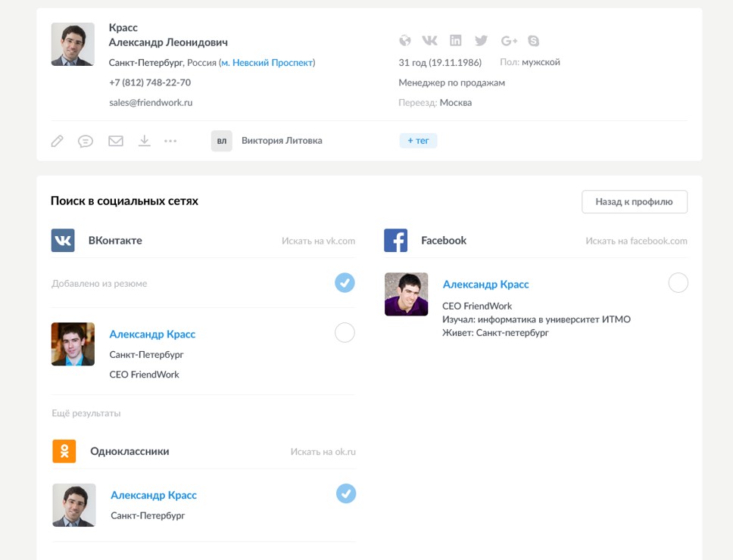The width and height of the screenshot is (733, 560).
Task: Click the Google+ profile icon
Action: 508,39
